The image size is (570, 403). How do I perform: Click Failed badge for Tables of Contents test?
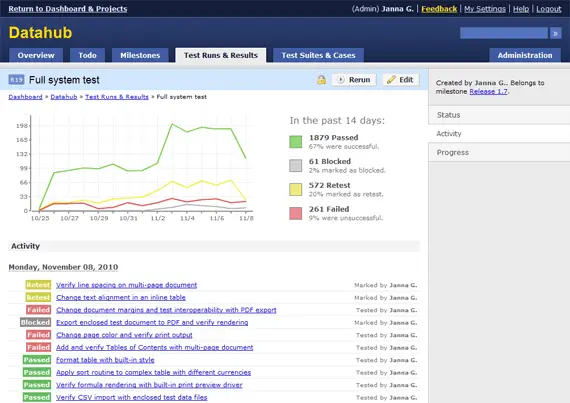[39, 347]
